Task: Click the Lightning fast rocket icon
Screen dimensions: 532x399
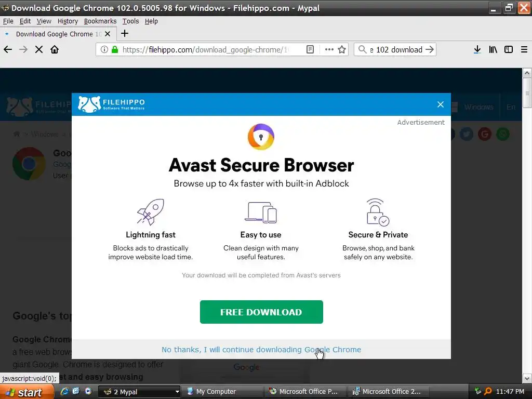Action: [151, 212]
